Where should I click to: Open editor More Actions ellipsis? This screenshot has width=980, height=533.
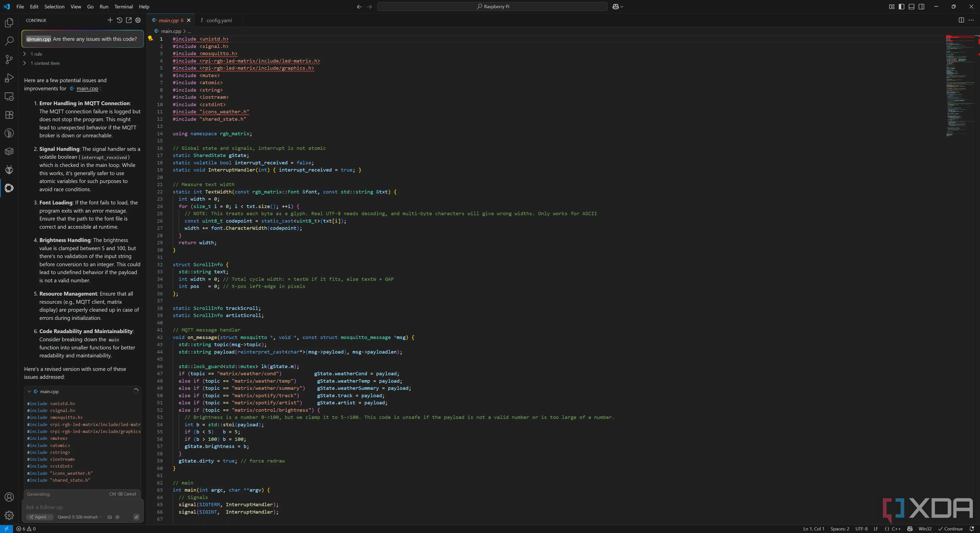click(x=971, y=20)
